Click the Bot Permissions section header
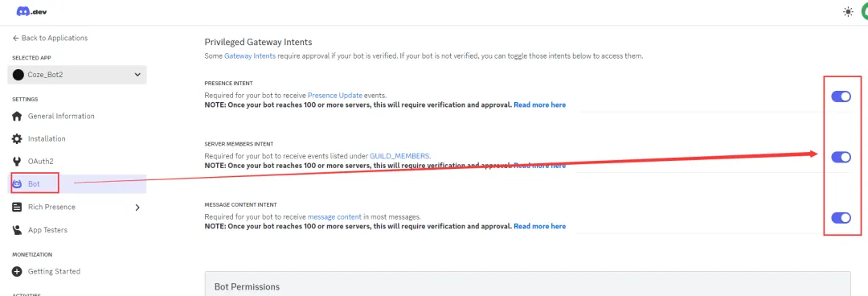 (247, 286)
